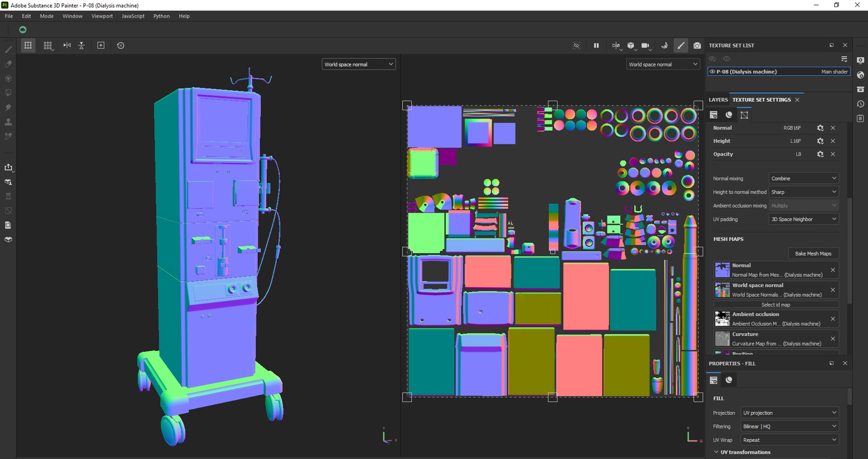Reset transform with the circular reset icon
Image resolution: width=868 pixels, height=459 pixels.
[x=121, y=45]
